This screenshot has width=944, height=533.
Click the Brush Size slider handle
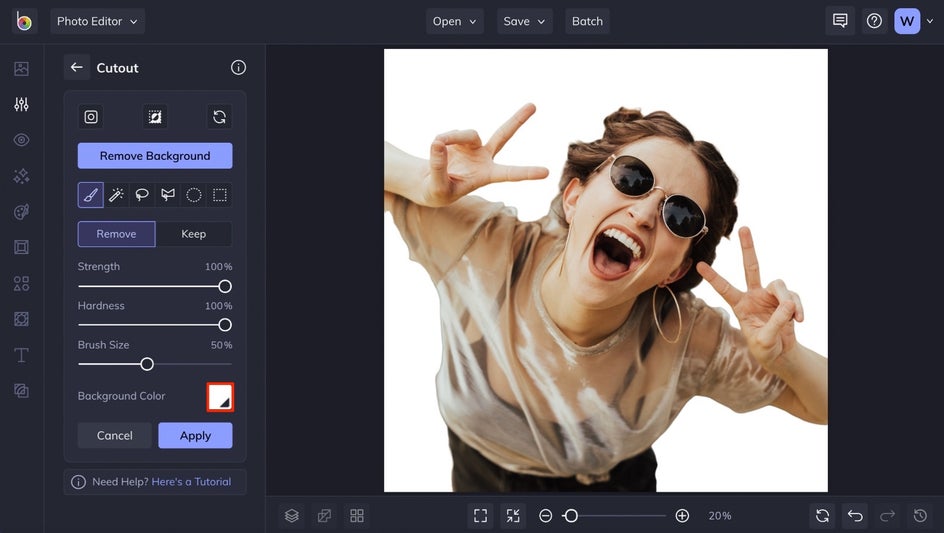click(x=147, y=364)
